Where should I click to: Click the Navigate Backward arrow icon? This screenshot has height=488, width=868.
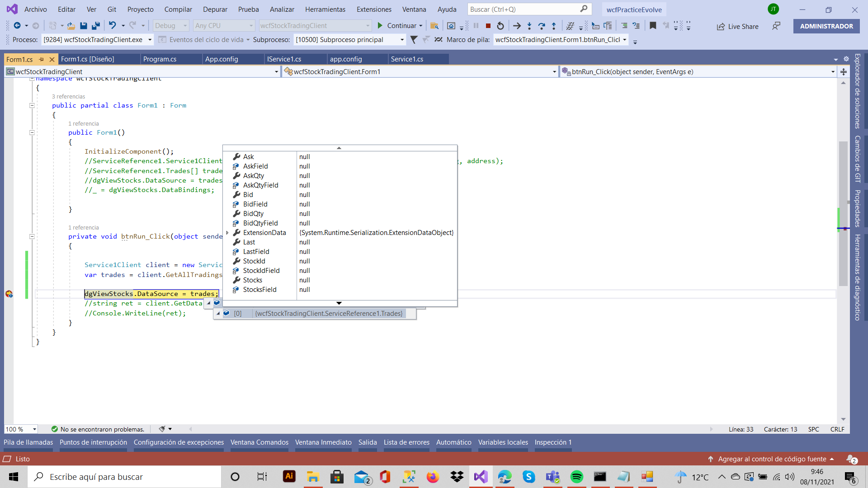(x=17, y=26)
